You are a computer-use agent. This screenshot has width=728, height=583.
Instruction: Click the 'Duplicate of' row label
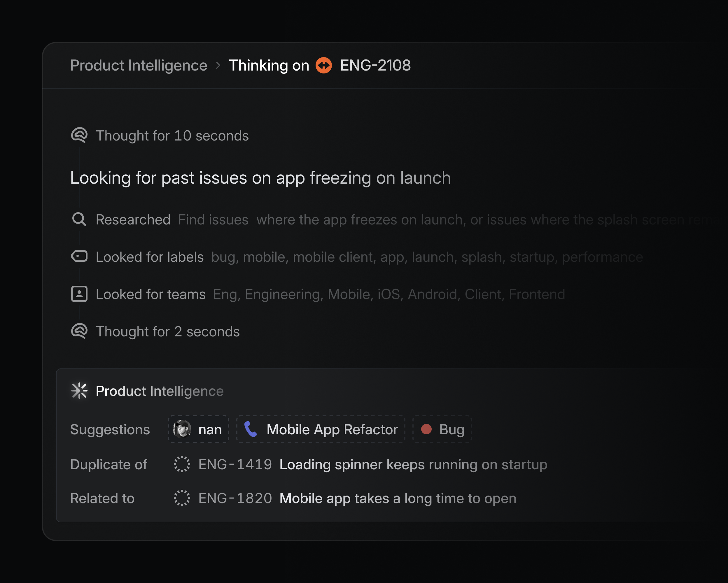point(109,465)
